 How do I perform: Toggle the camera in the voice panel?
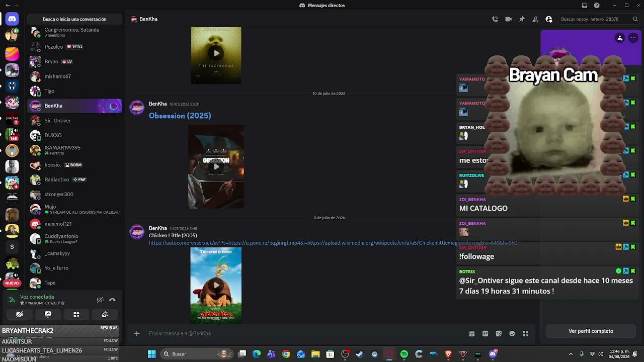19,314
